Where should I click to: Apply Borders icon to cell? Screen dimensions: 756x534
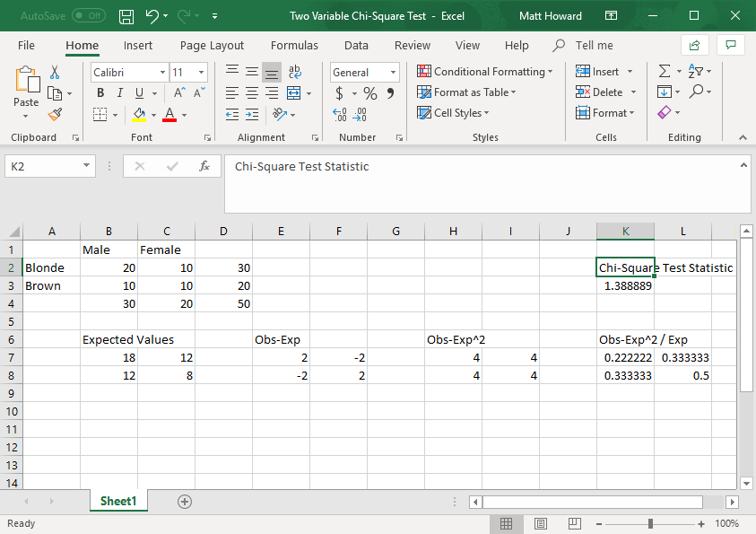click(100, 114)
